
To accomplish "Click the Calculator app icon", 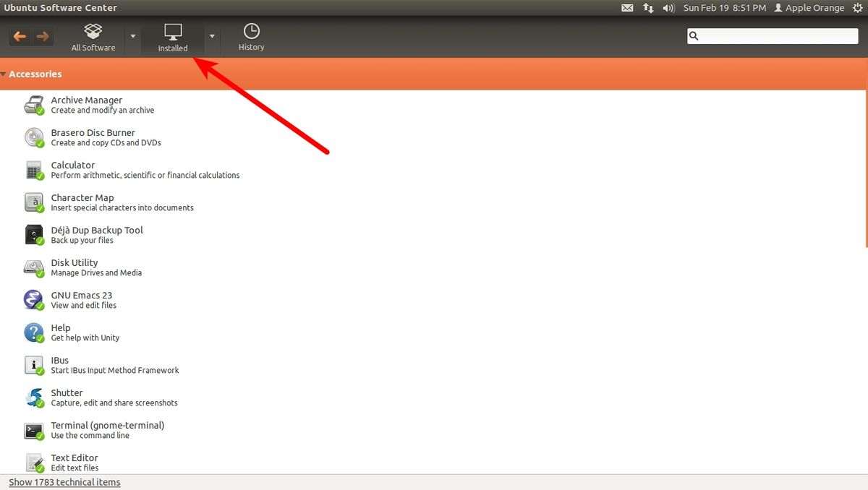I will [33, 169].
